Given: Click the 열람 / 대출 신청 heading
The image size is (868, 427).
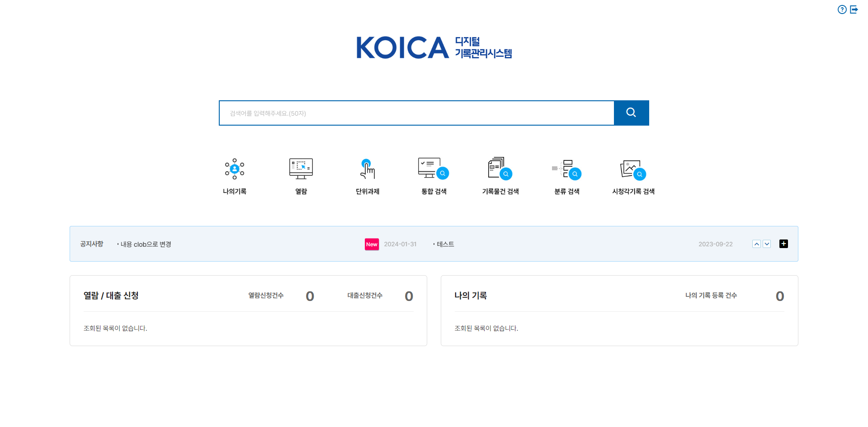Looking at the screenshot, I should (111, 296).
